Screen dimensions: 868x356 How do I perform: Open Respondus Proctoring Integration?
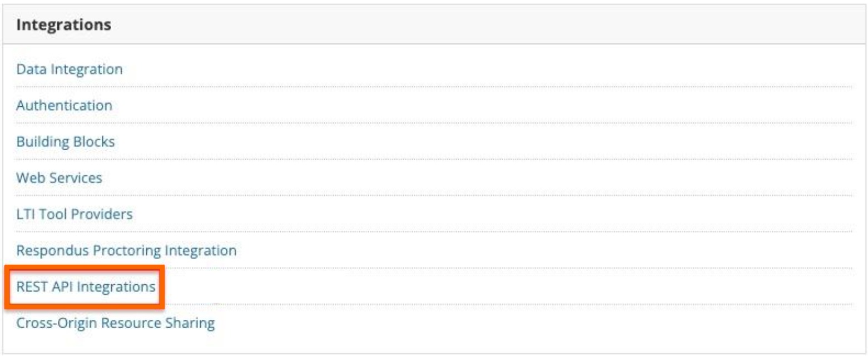tap(126, 250)
